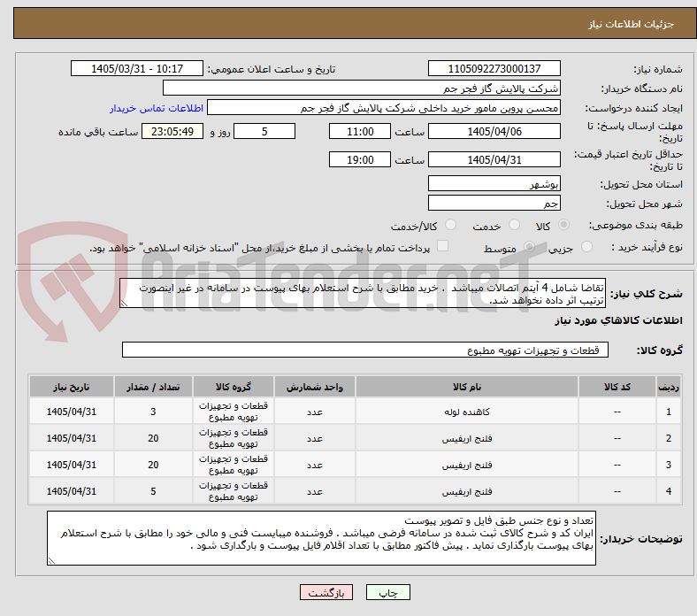
Task: Click the need number field 1105092273000137
Action: 494,68
